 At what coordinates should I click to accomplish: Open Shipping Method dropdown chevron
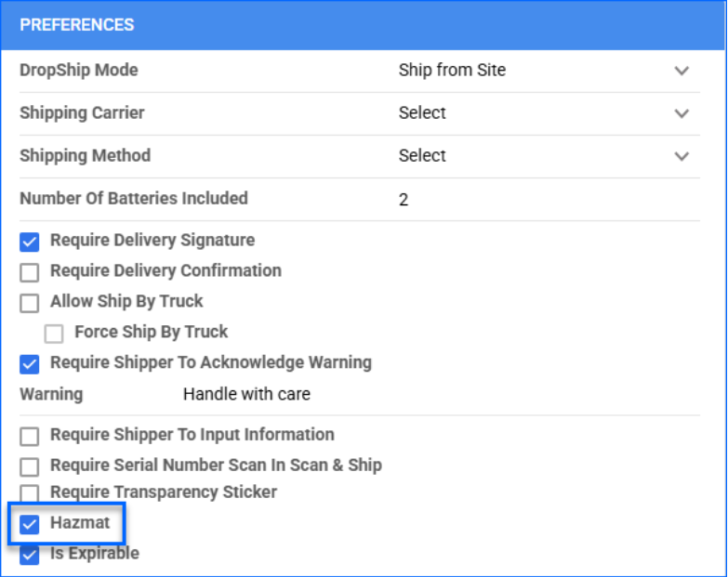[x=682, y=156]
